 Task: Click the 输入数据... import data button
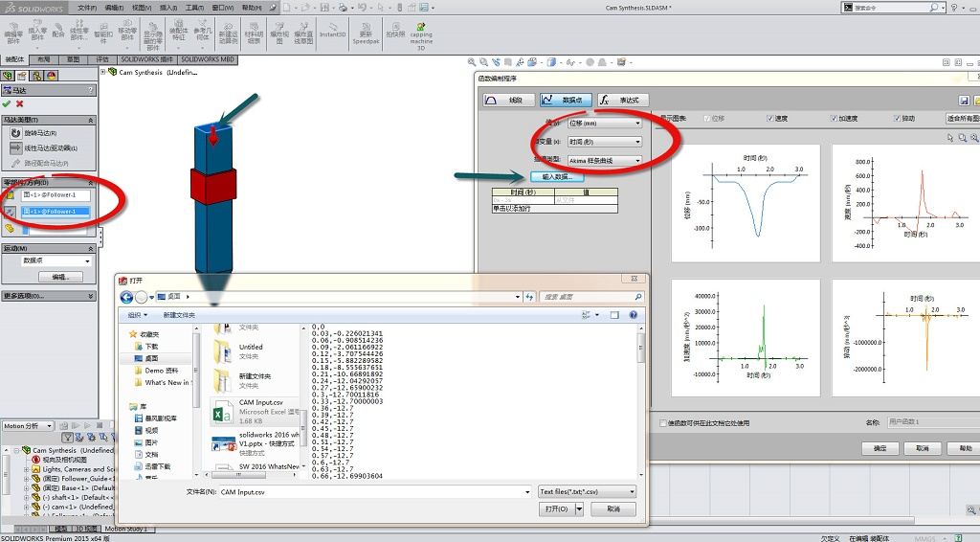click(555, 177)
